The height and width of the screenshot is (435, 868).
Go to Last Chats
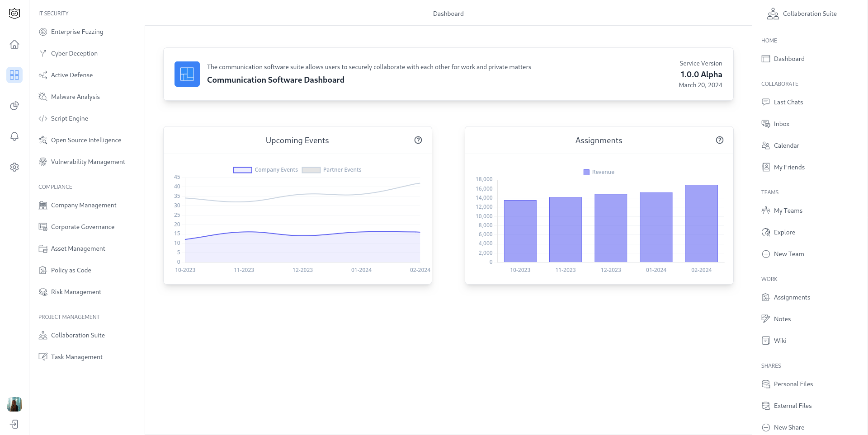(x=788, y=102)
